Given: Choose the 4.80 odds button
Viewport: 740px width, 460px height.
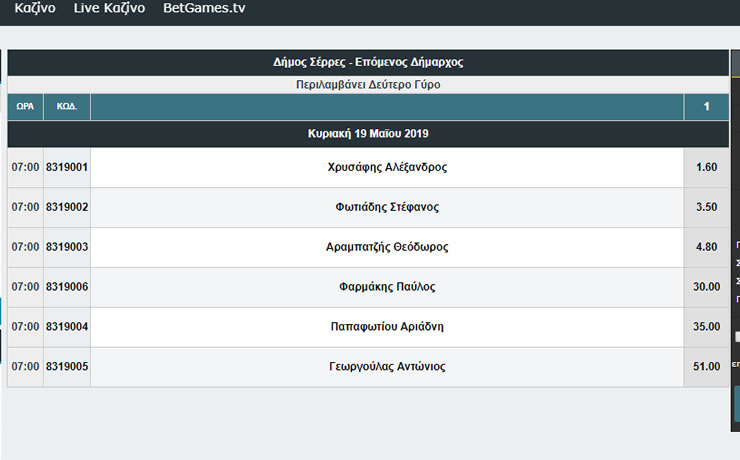Looking at the screenshot, I should pos(706,247).
